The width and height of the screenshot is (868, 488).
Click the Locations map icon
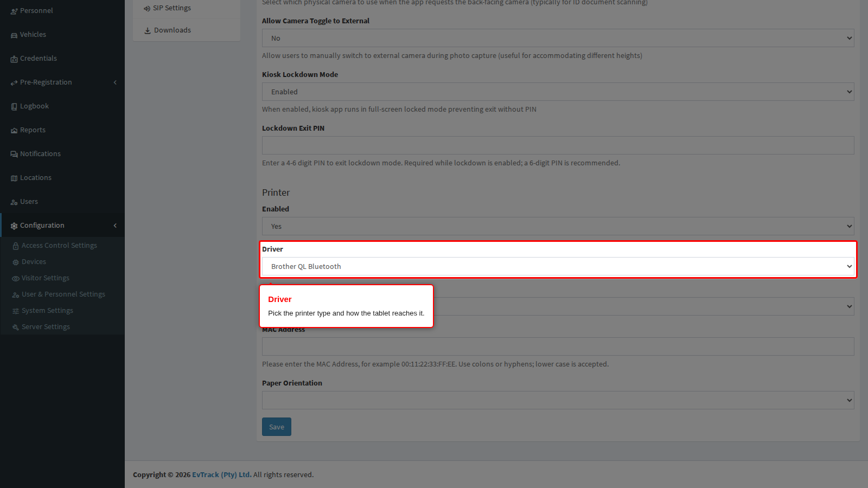14,178
